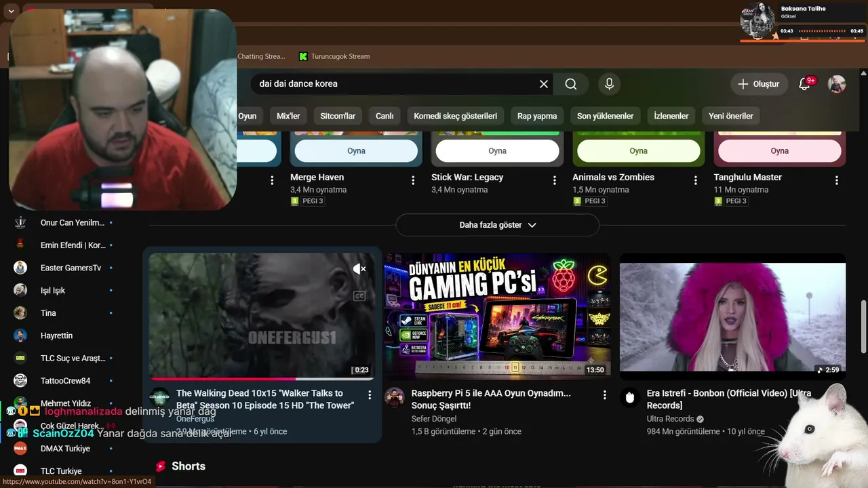868x488 pixels.
Task: Click the Shorts section icon
Action: [161, 466]
